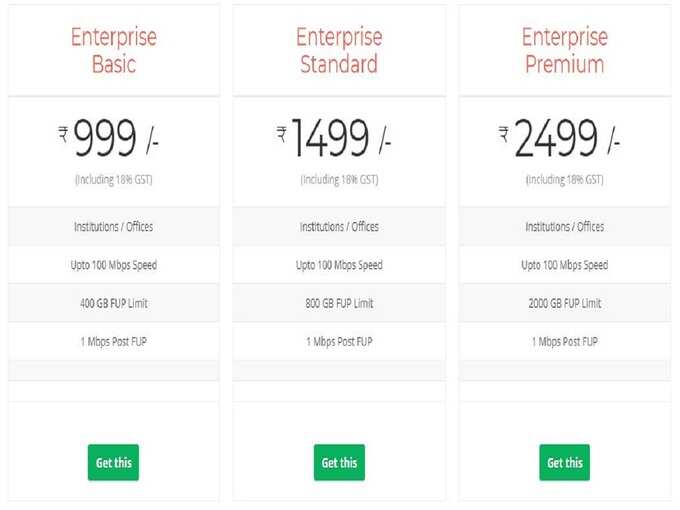This screenshot has height=510, width=680.
Task: Select the Enterprise Premium plan title
Action: point(565,50)
